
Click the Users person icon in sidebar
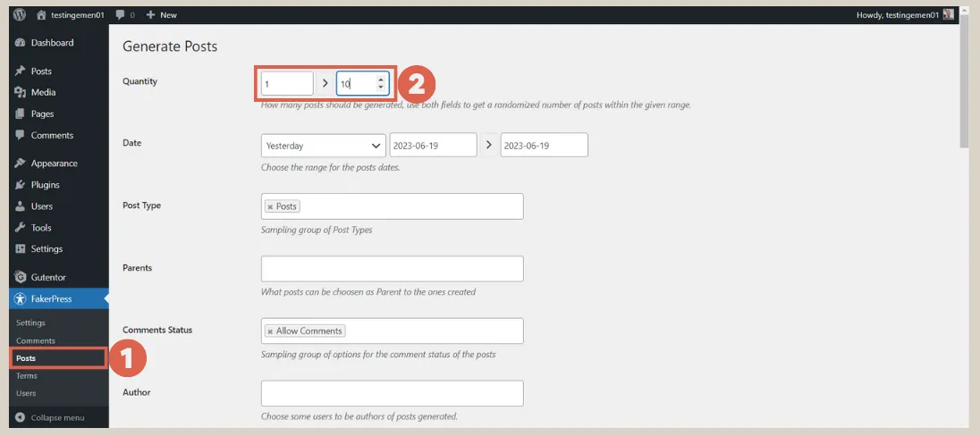(x=20, y=206)
